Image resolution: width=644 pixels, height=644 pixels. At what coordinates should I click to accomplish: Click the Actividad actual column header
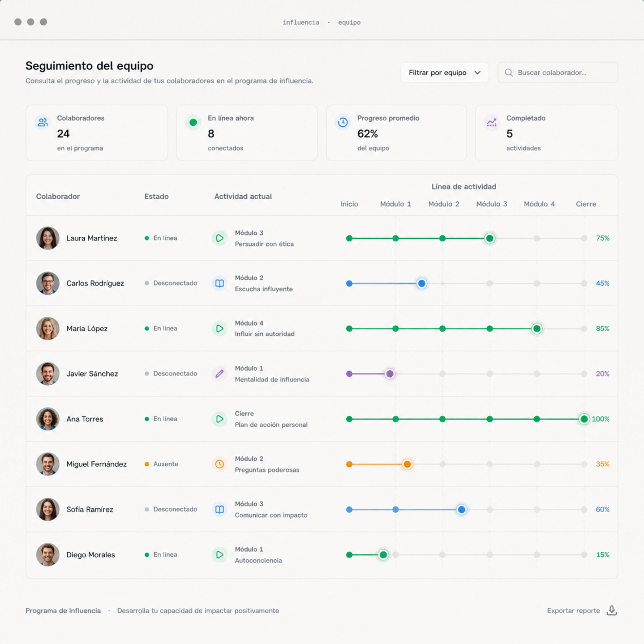(243, 196)
